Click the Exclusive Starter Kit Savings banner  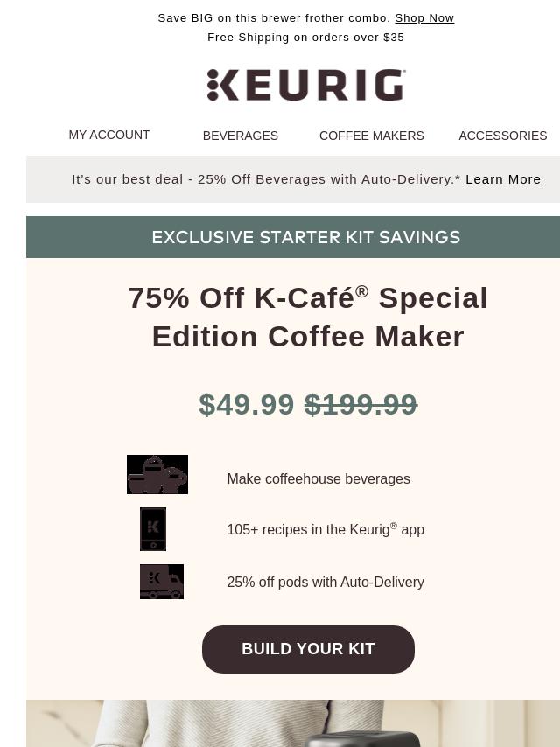[x=293, y=237]
